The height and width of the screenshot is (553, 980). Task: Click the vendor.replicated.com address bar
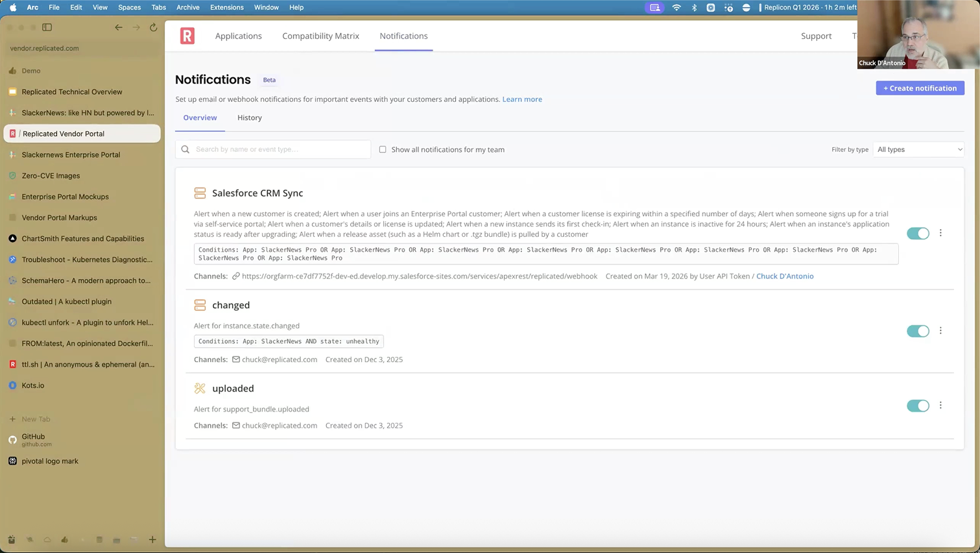(x=82, y=48)
